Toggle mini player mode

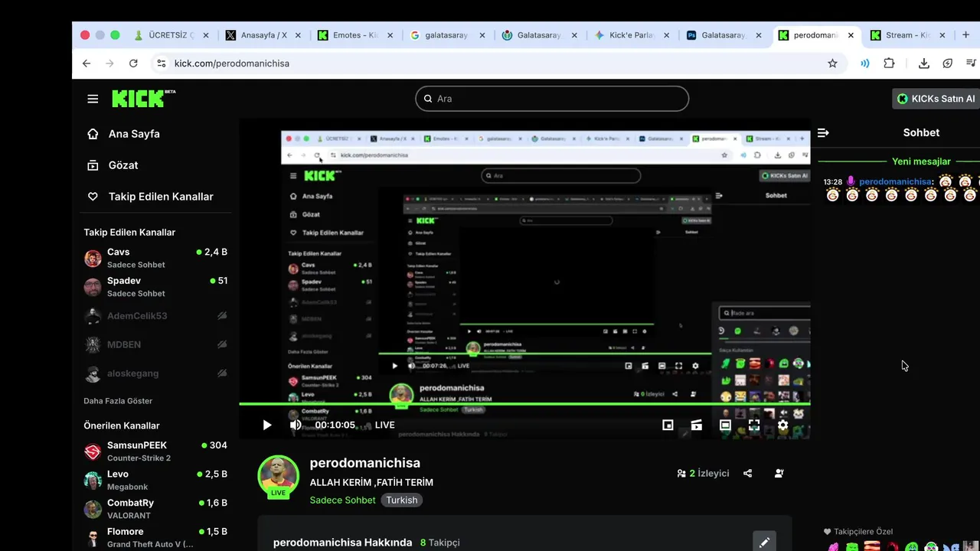[x=668, y=425]
